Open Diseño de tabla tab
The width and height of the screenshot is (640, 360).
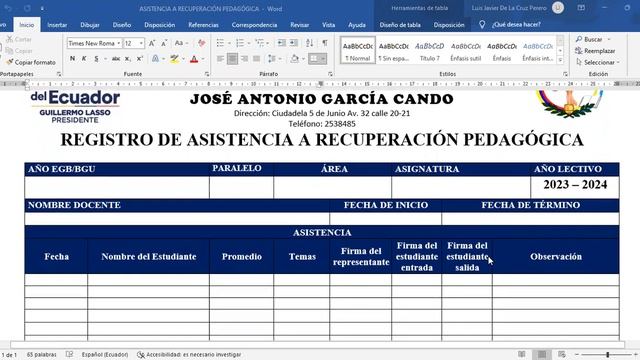click(400, 25)
